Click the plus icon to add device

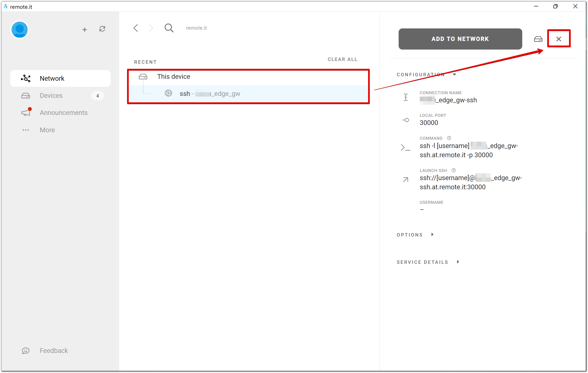(x=85, y=29)
